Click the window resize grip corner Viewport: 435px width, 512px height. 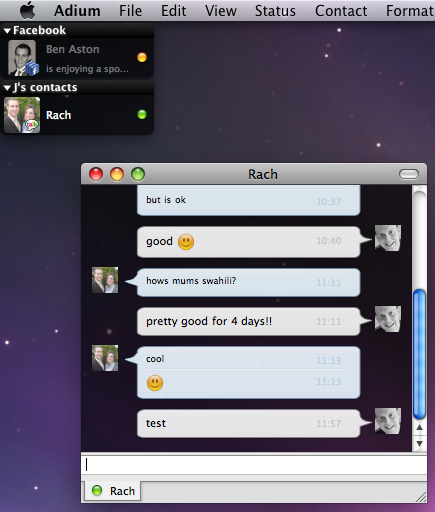coord(421,497)
